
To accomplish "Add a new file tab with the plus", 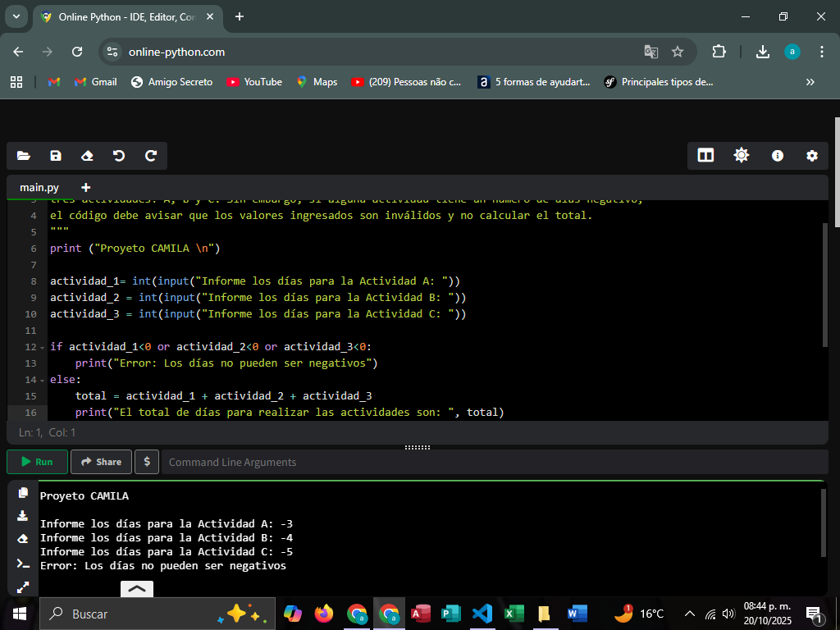I will 86,187.
